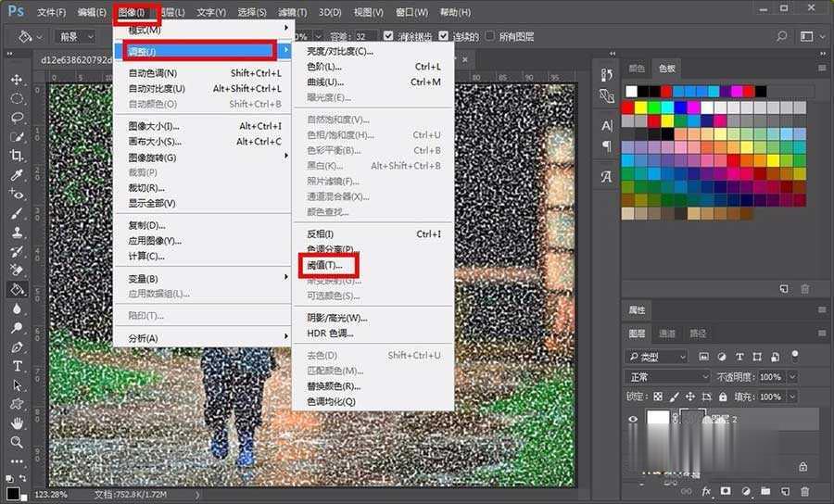The height and width of the screenshot is (504, 834).
Task: Open the History panel icon
Action: (x=606, y=74)
